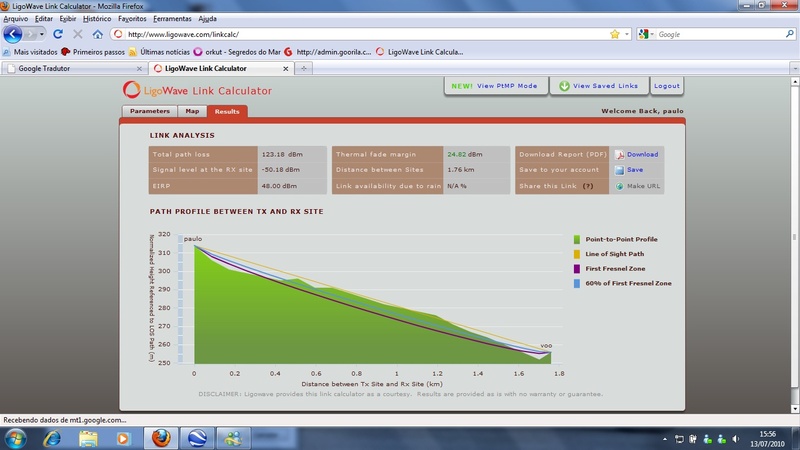Open the Favoritos menu
The width and height of the screenshot is (800, 450).
click(131, 19)
